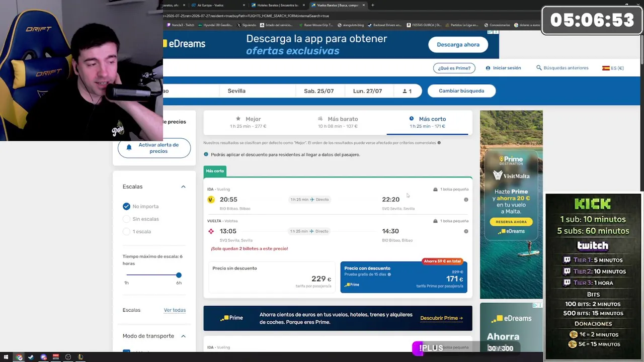The height and width of the screenshot is (362, 644).
Task: Click the Volotea airline logo on the 13:05 flight
Action: coord(211,231)
